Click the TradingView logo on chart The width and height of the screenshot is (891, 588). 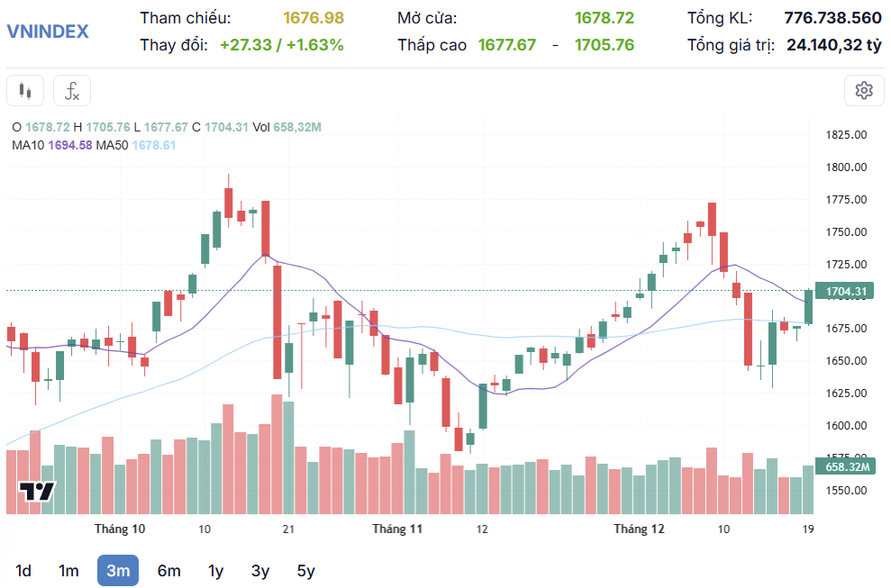point(38,492)
